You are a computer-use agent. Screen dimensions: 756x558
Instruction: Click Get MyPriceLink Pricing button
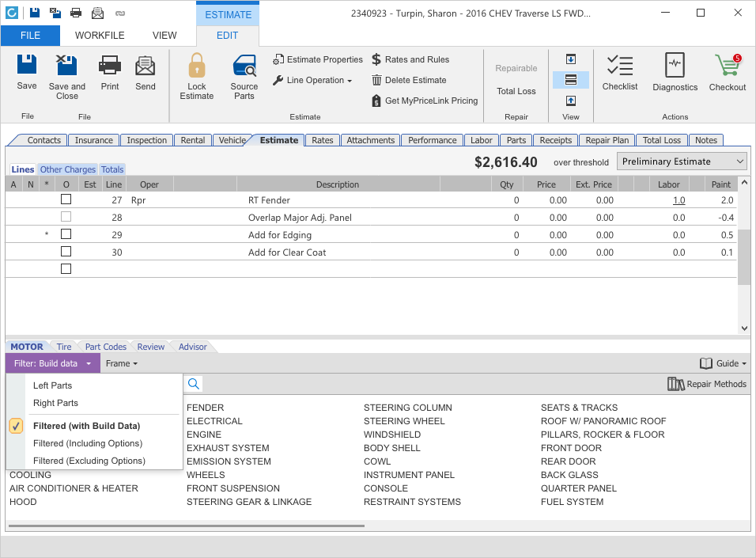point(425,101)
